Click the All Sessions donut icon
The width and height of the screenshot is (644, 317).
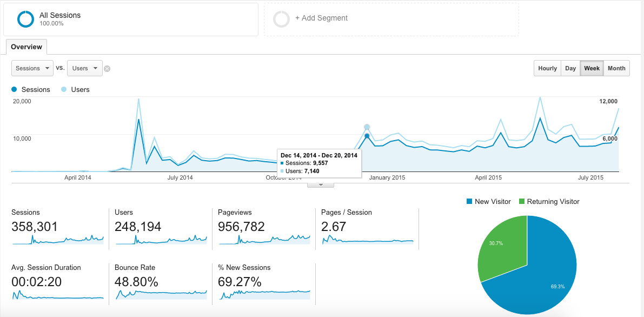[x=25, y=19]
